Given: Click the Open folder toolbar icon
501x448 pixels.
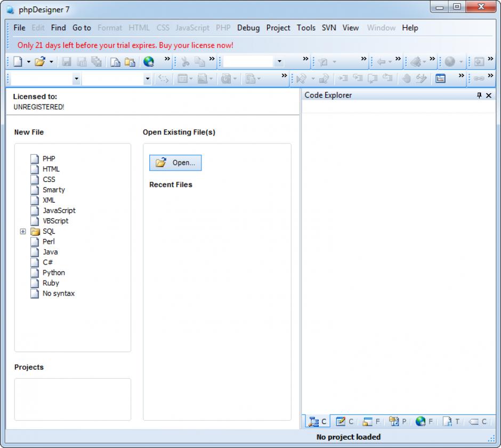Looking at the screenshot, I should click(x=40, y=61).
